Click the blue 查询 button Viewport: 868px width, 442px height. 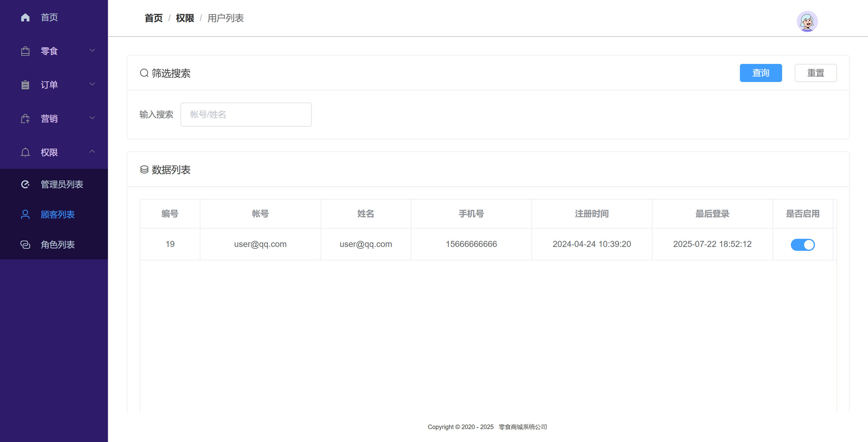click(760, 73)
